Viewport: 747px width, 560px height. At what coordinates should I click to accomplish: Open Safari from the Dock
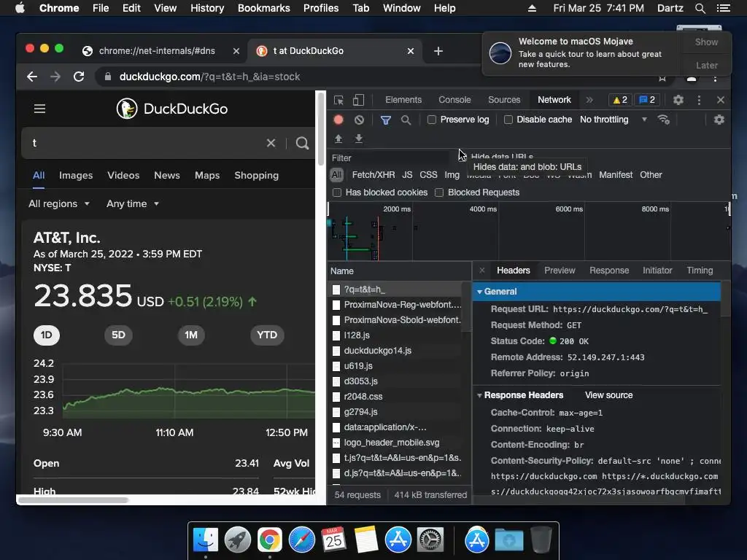pos(301,540)
